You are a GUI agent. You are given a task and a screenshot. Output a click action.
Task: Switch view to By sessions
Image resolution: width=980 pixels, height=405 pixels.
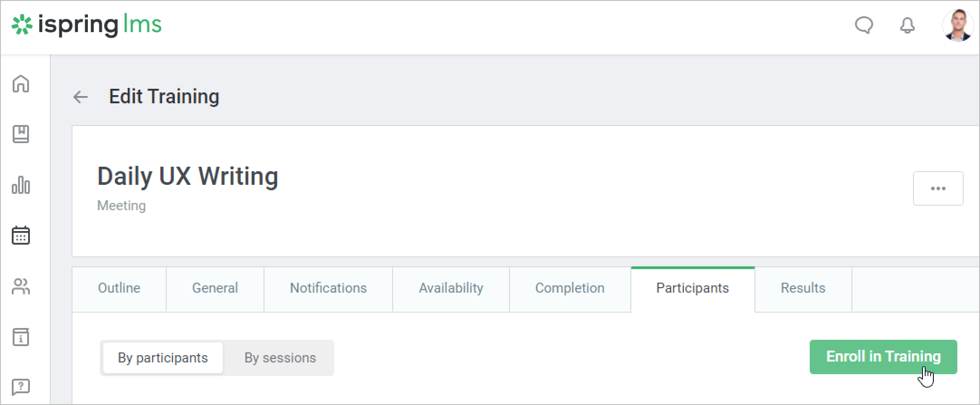[280, 358]
